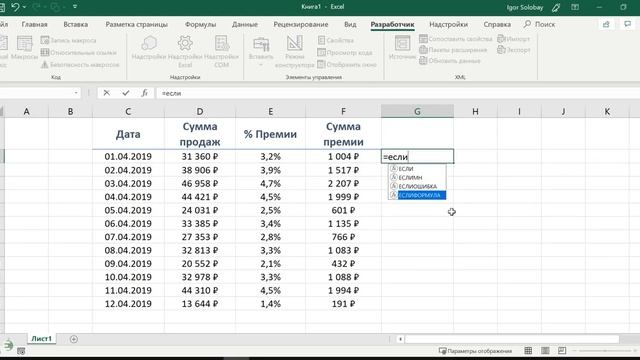640x360 pixels.
Task: Open the Справка tab
Action: (497, 24)
